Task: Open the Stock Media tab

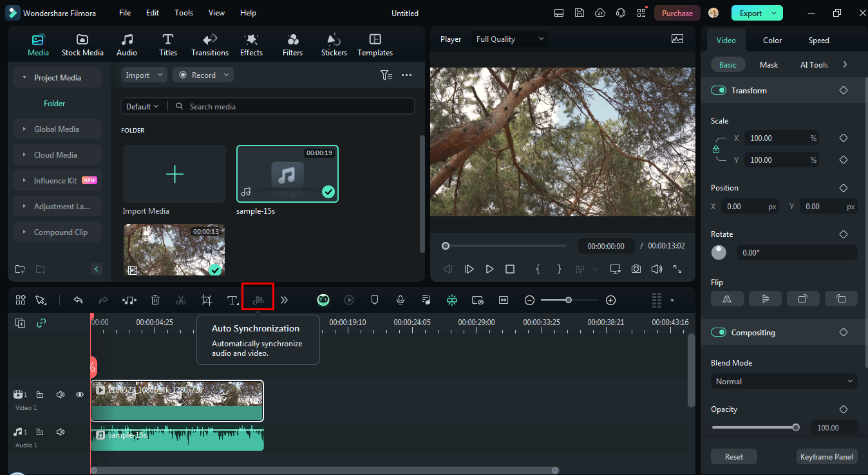Action: (x=82, y=45)
